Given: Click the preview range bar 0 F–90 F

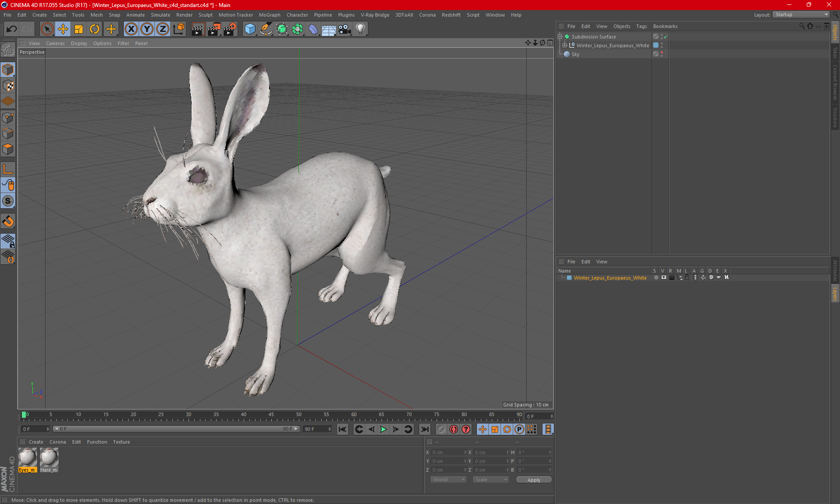Looking at the screenshot, I should (176, 429).
